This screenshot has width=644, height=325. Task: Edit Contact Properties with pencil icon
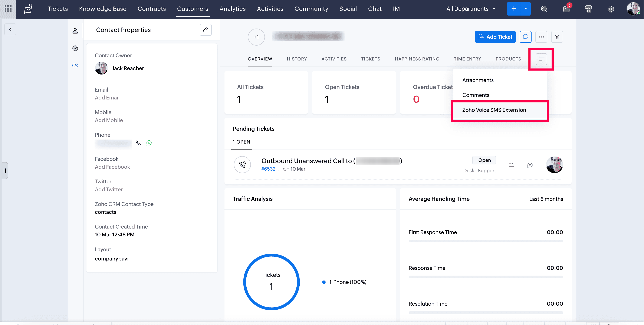coord(206,30)
